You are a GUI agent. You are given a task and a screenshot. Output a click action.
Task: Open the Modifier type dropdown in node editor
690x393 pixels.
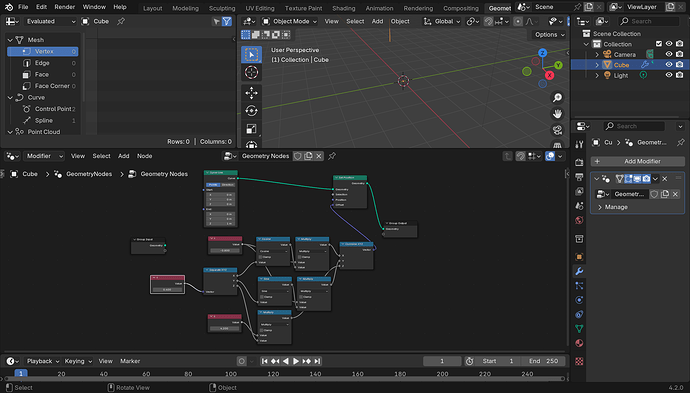coord(44,156)
